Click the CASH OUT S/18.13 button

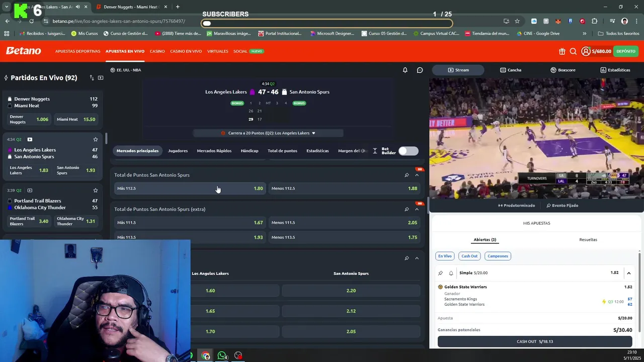[x=535, y=341]
